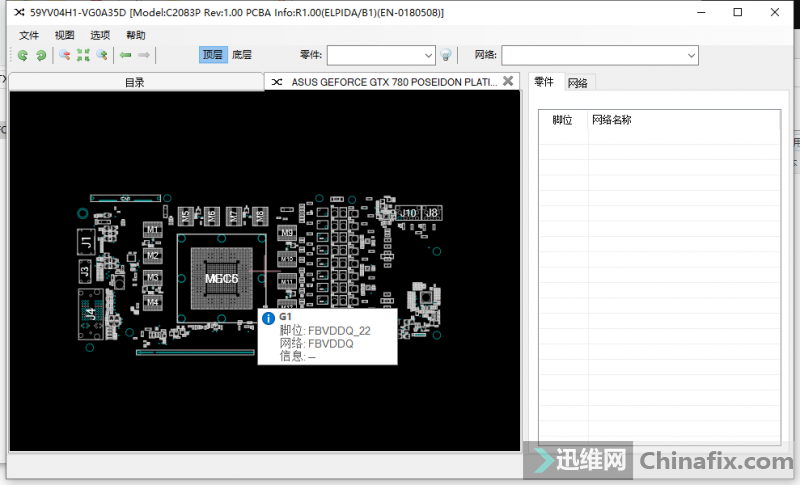Select memory chip M10 on the board
The image size is (800, 485).
(287, 259)
